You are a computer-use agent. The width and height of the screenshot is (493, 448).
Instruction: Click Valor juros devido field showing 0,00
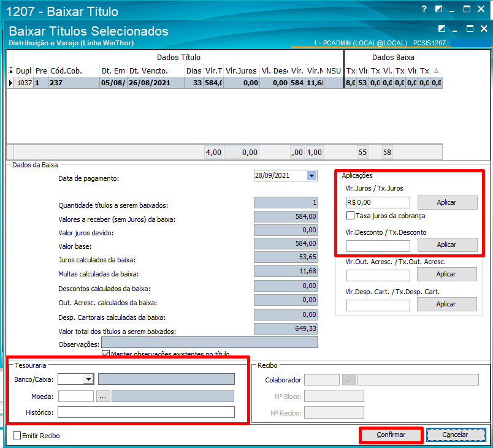click(286, 230)
